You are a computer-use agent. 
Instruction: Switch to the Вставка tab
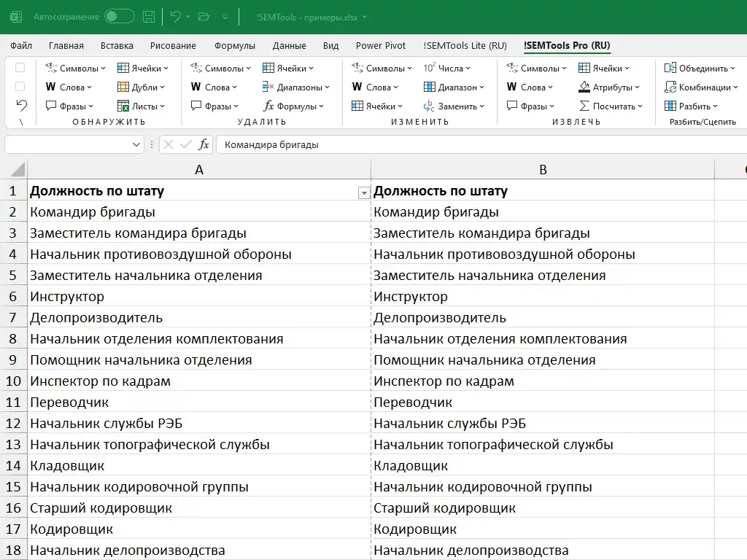(117, 46)
